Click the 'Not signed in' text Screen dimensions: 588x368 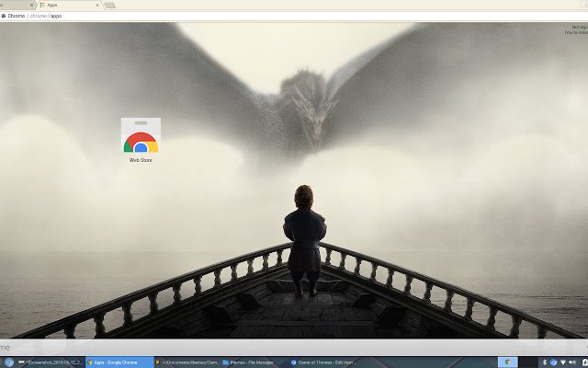580,27
